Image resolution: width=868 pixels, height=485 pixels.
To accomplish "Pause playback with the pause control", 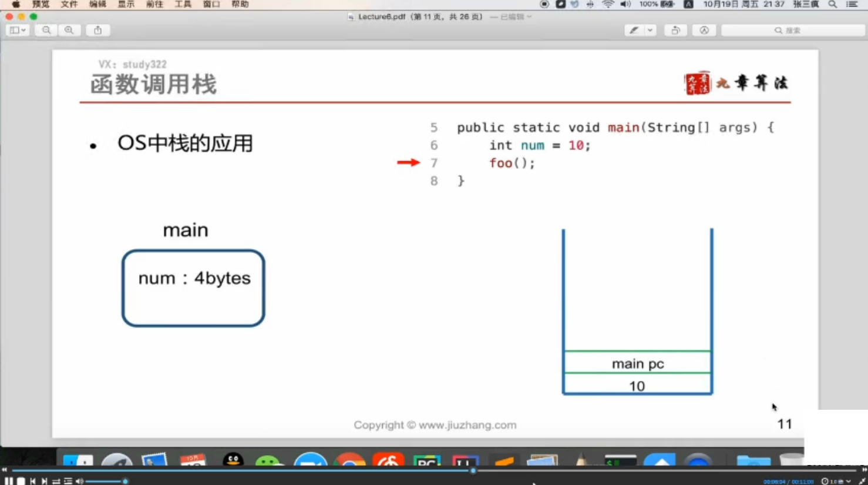I will tap(9, 481).
